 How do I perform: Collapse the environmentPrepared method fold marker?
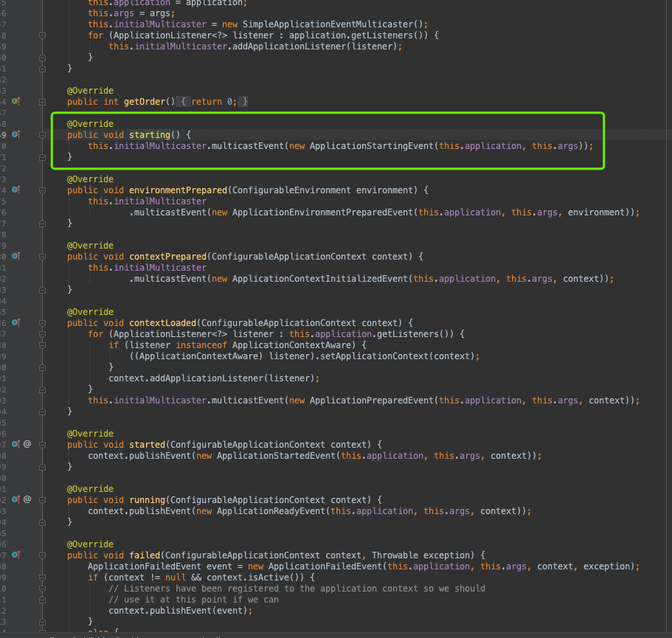pos(43,190)
